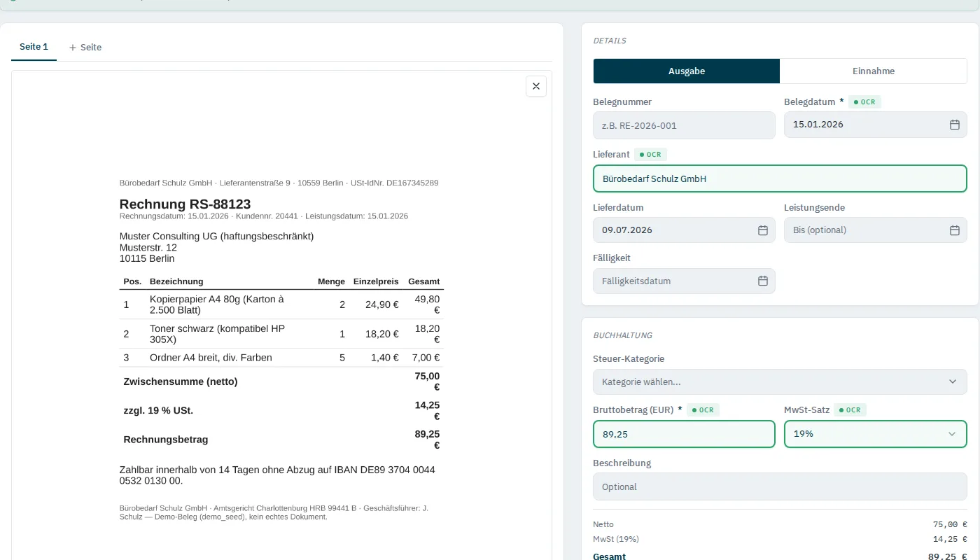Click the OCR badge next to Belegdatum

pyautogui.click(x=864, y=102)
